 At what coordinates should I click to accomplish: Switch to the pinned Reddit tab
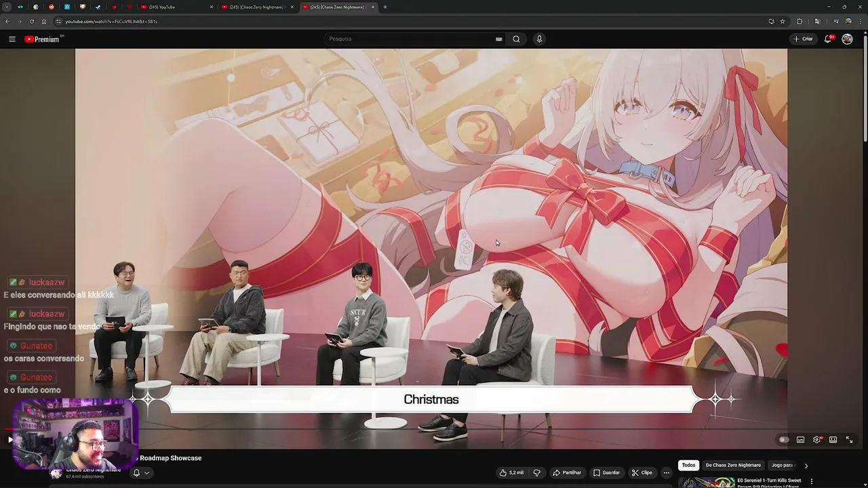(x=51, y=7)
